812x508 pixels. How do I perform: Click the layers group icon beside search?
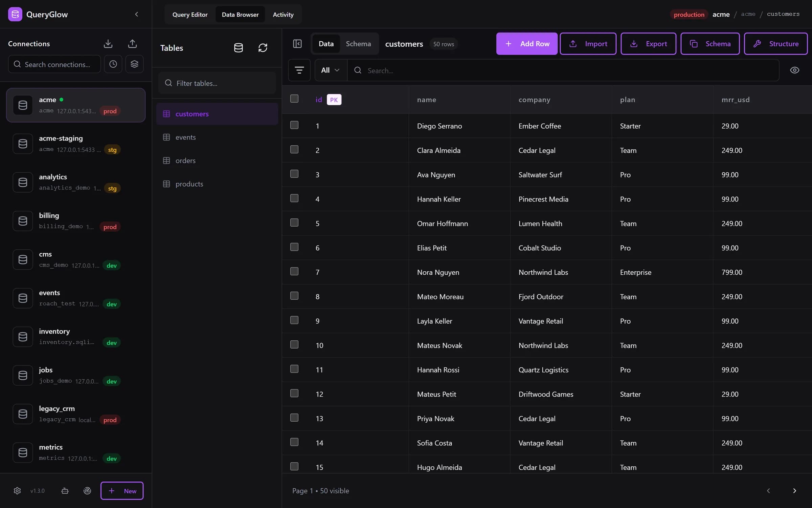(x=134, y=64)
